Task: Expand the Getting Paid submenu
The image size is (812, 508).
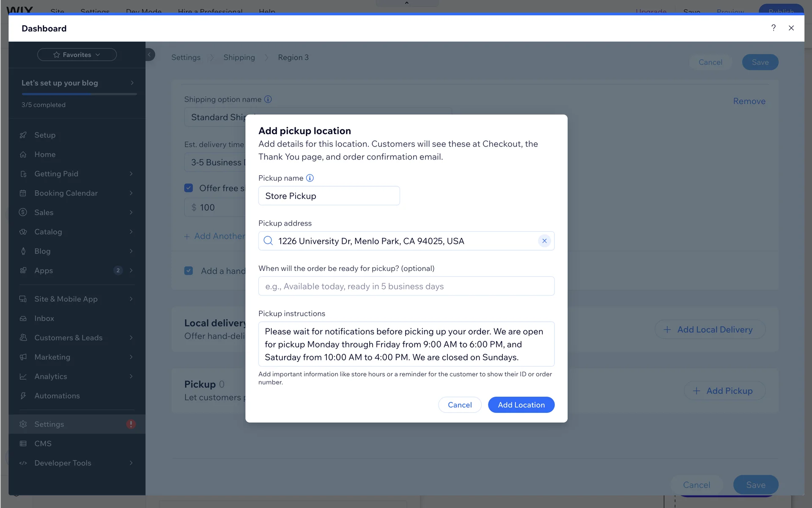Action: point(131,174)
